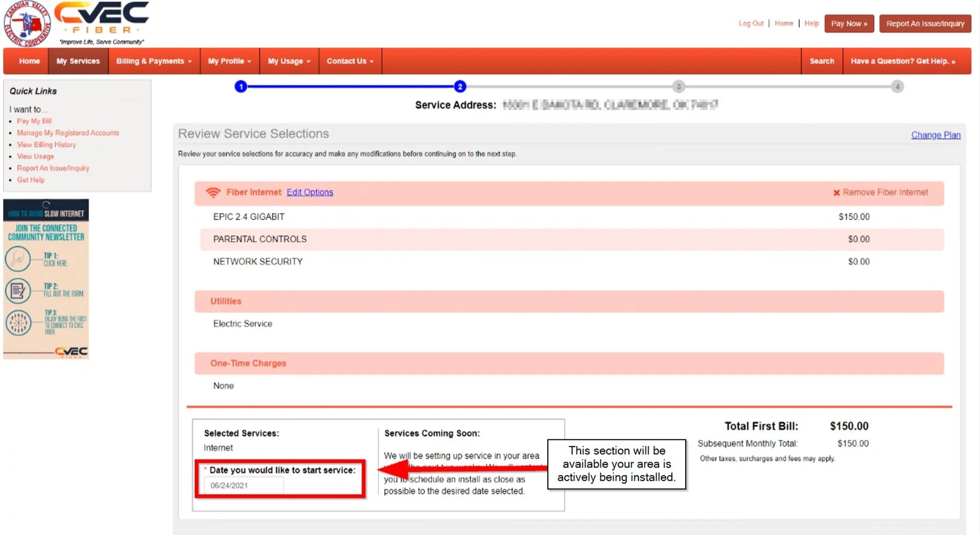Viewport: 980px width, 535px height.
Task: Click the Fiber Internet wifi icon
Action: coord(213,192)
